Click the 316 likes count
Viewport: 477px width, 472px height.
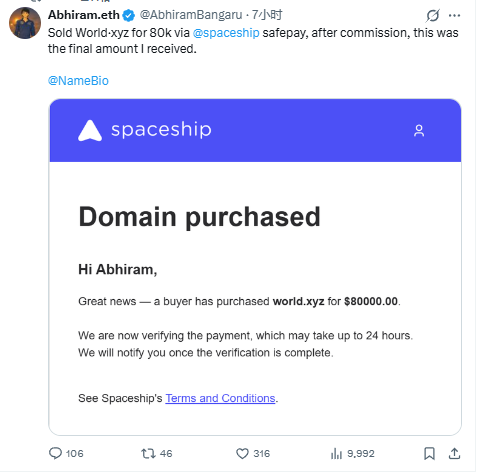pyautogui.click(x=262, y=454)
